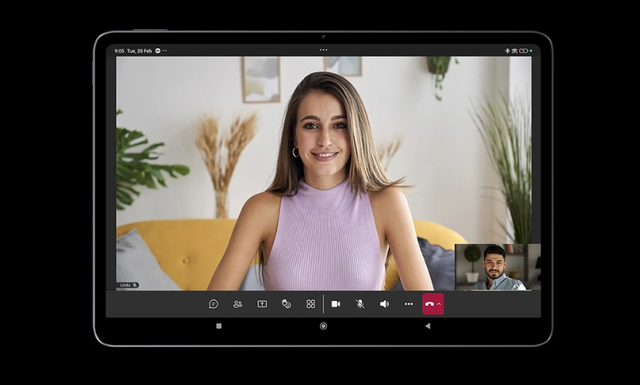The width and height of the screenshot is (640, 385).
Task: Open the three-dot handle at top center
Action: pos(323,50)
